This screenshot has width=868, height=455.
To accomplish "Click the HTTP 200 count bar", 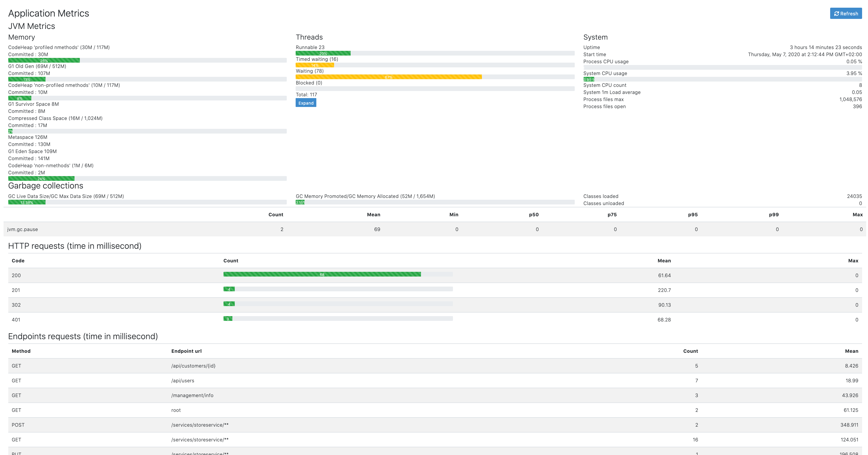I will click(322, 274).
